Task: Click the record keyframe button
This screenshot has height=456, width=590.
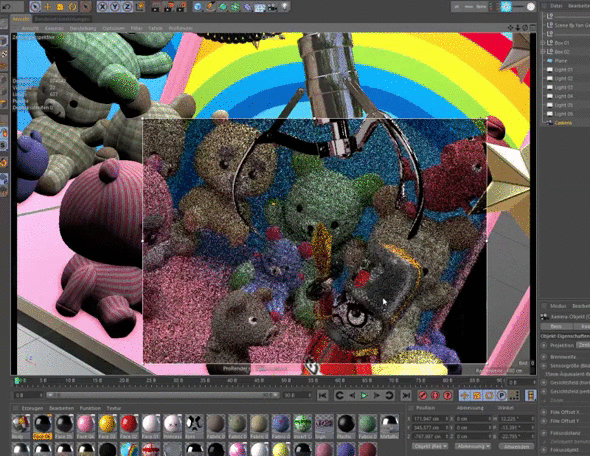Action: 423,395
